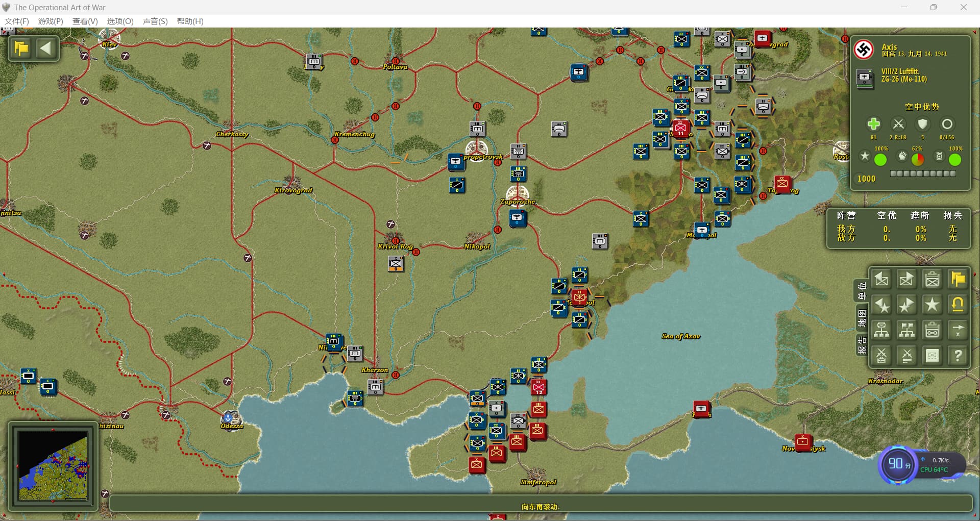The height and width of the screenshot is (521, 980).
Task: Click the fist readiness icon
Action: tap(902, 156)
